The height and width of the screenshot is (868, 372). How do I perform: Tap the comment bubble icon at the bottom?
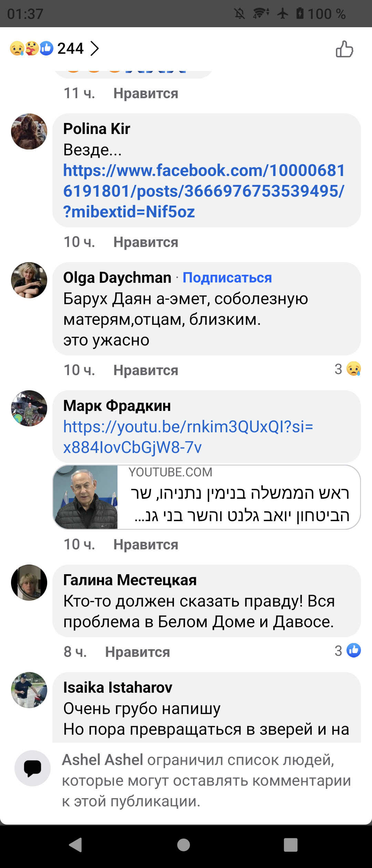pos(32,768)
